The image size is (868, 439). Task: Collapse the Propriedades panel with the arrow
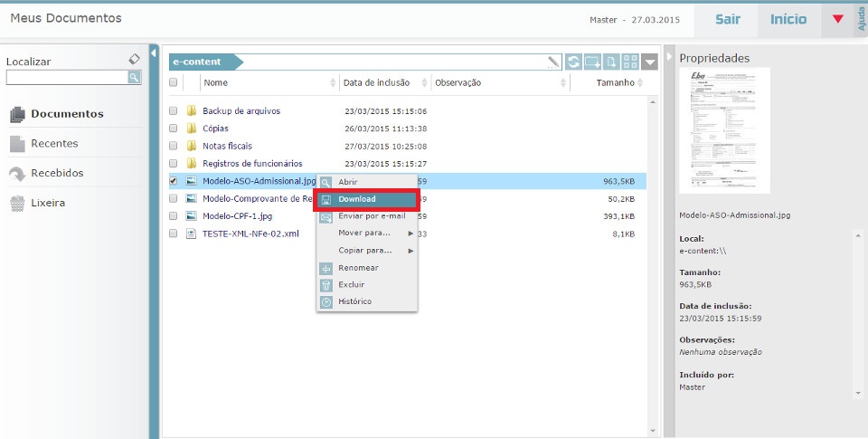[670, 57]
